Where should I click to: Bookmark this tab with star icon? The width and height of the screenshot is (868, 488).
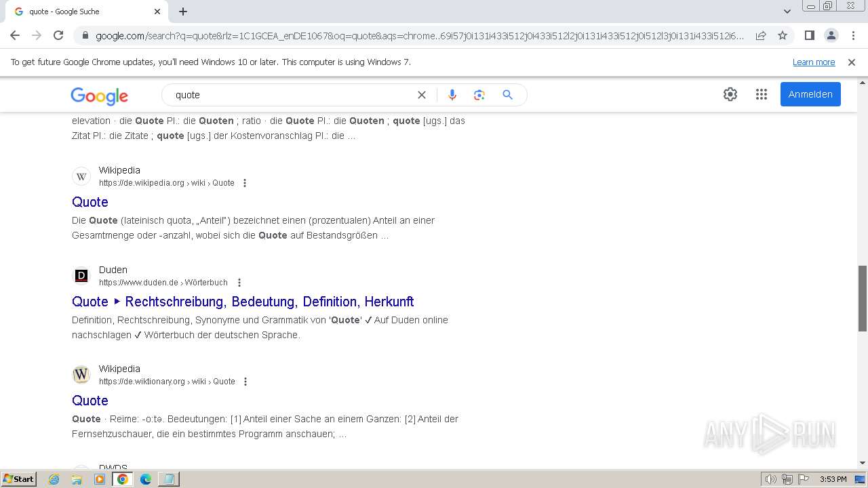(x=783, y=35)
